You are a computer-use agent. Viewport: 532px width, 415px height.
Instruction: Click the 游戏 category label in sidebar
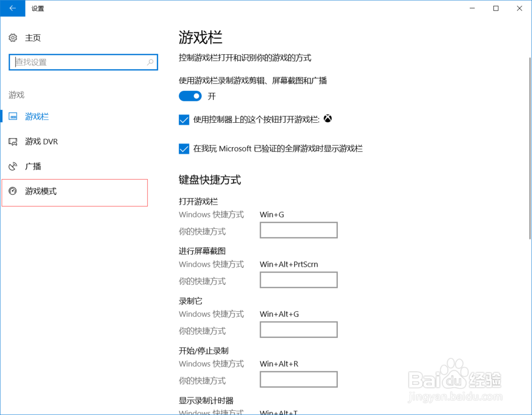click(16, 95)
